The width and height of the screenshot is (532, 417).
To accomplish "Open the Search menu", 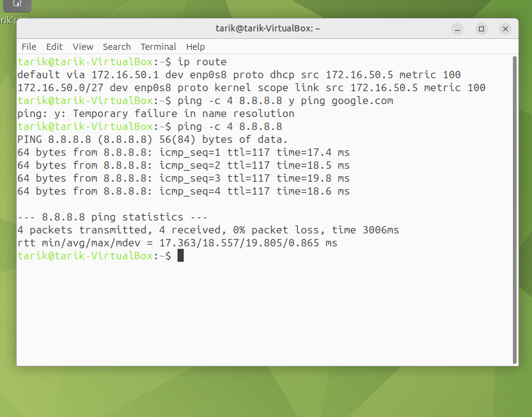I will (117, 46).
